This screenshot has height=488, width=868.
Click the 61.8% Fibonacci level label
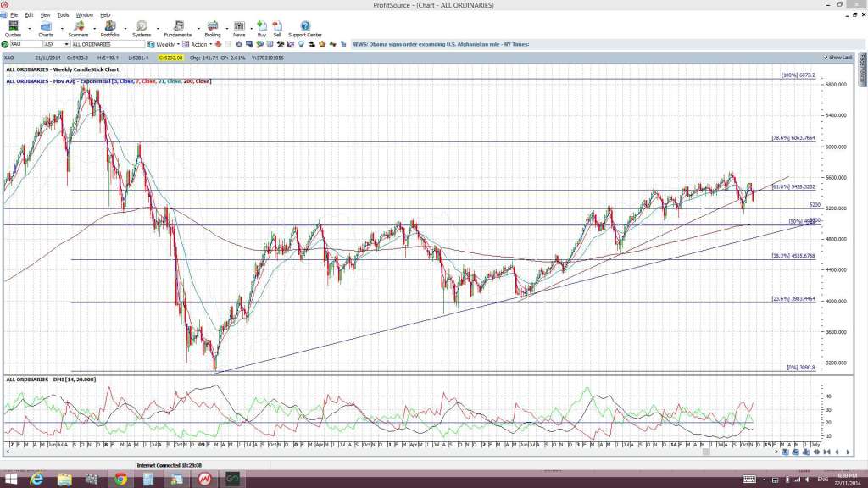pyautogui.click(x=793, y=187)
